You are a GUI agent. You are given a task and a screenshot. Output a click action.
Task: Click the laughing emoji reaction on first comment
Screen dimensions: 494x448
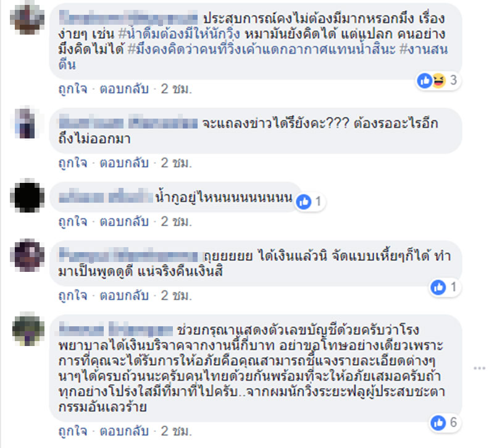point(438,81)
